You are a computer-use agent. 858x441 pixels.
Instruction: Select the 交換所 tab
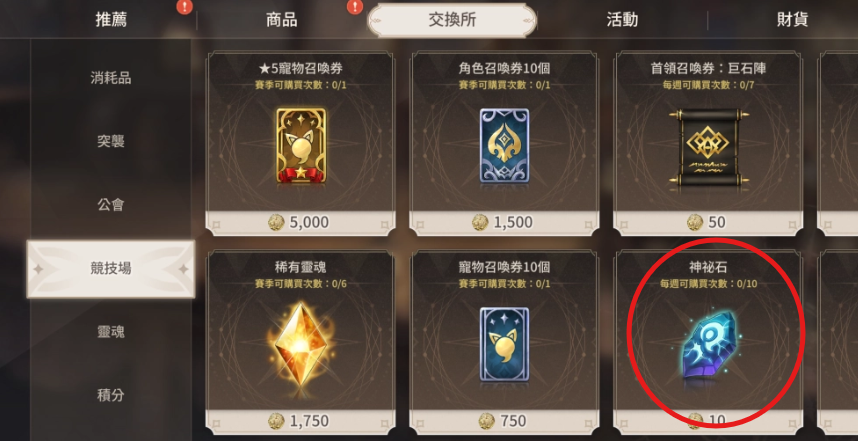pyautogui.click(x=452, y=20)
